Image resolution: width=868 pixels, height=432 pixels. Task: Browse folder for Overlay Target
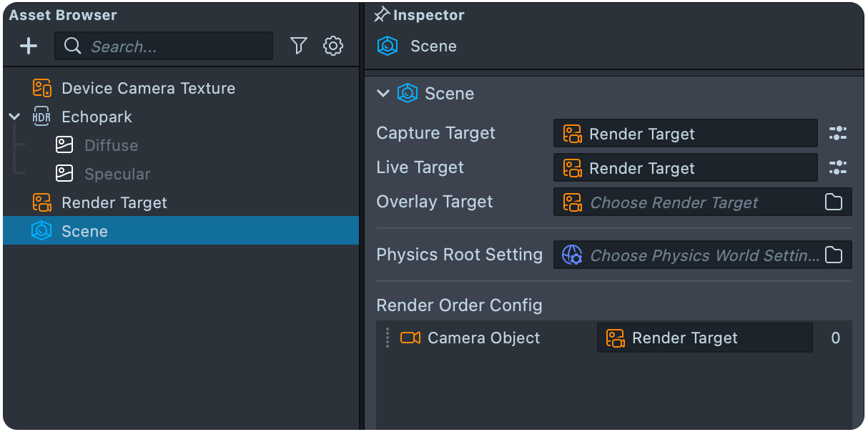tap(834, 202)
